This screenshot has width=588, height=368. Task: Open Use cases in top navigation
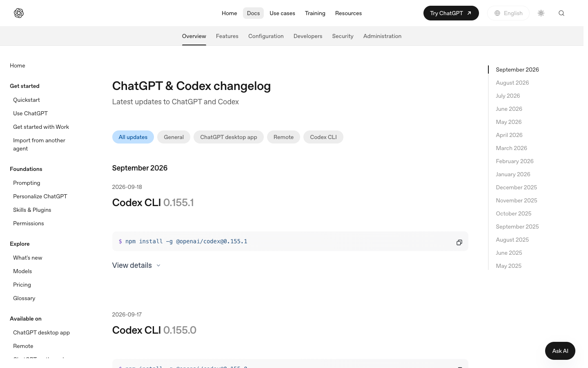282,13
